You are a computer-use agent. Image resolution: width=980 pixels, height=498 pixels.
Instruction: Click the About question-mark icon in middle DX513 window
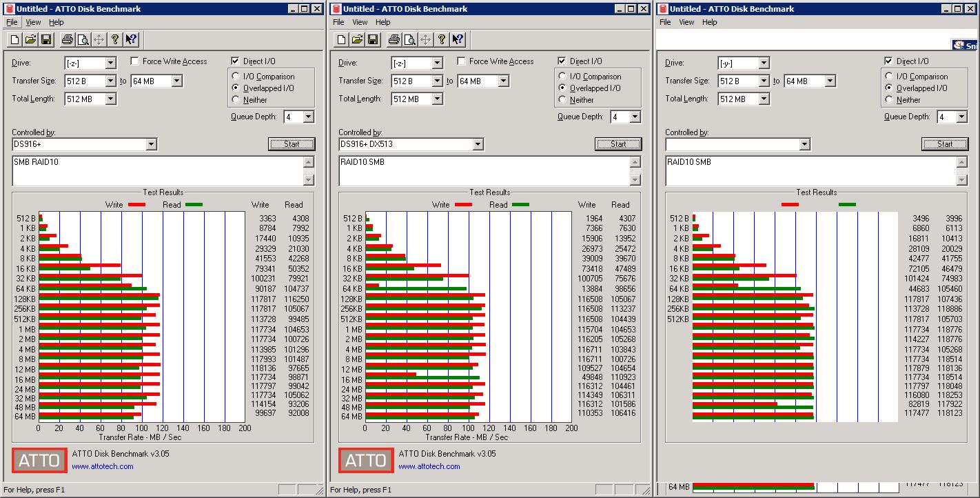(x=442, y=39)
